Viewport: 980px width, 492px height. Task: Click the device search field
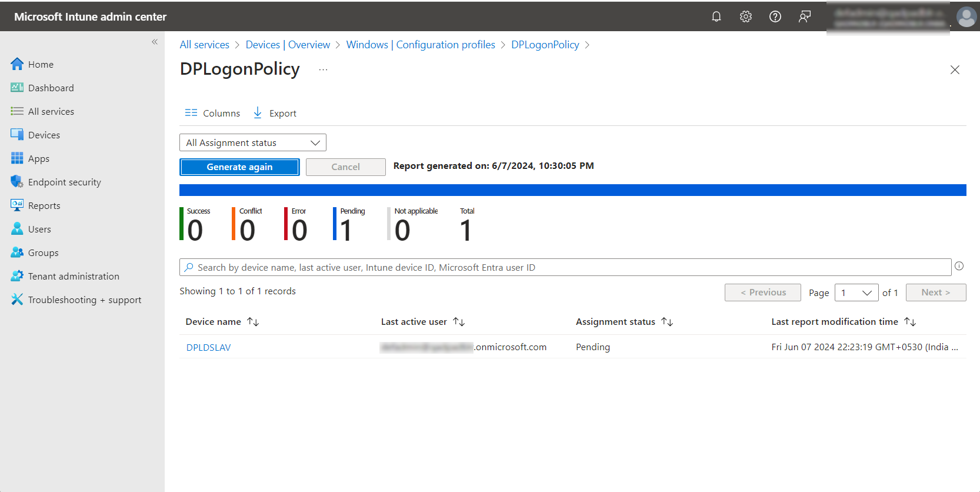click(565, 268)
